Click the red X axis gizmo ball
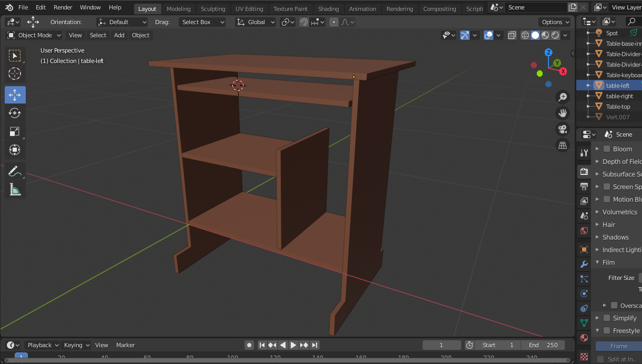 coord(563,71)
